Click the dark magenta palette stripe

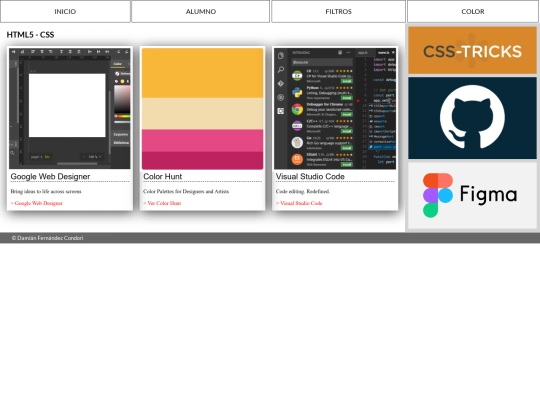click(202, 160)
